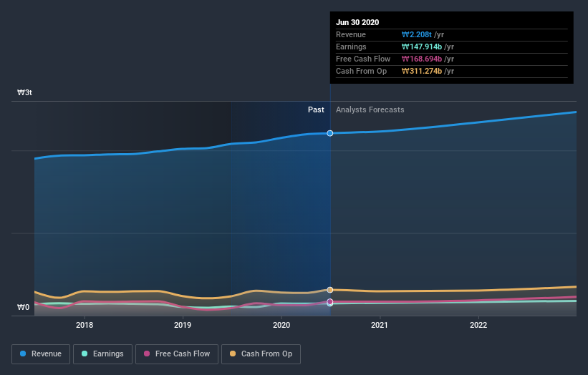Click the Earnings row label in tooltip
588x375 pixels.
(x=351, y=47)
